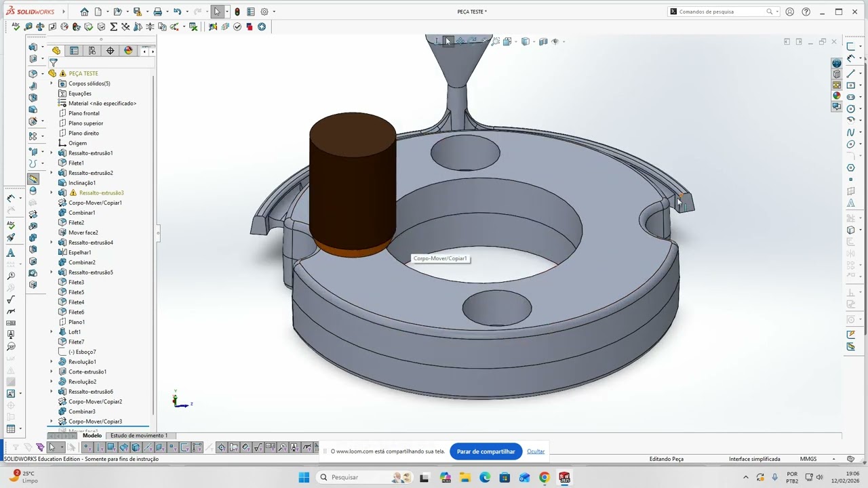Expand the Ressalto-extrusão1 feature
868x488 pixels.
click(x=52, y=153)
